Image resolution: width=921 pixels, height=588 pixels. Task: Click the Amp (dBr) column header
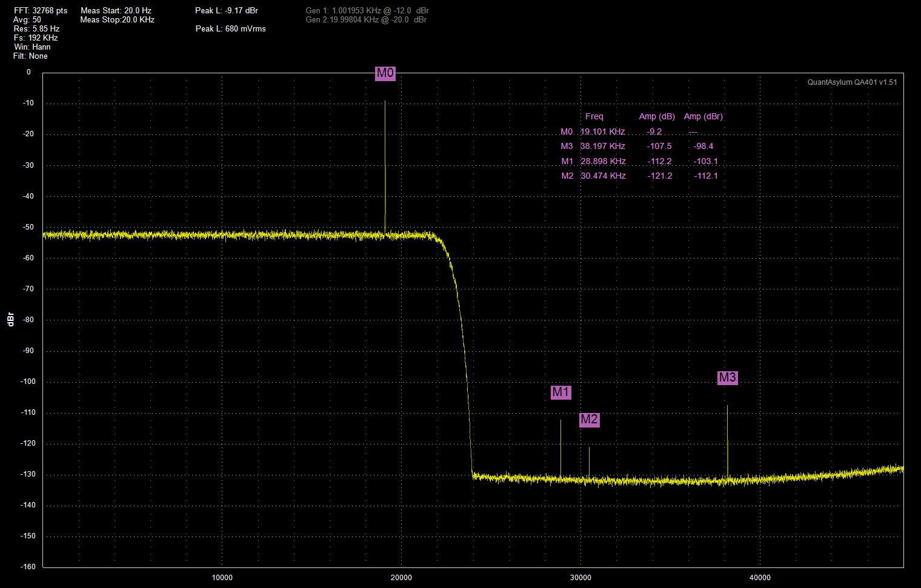[x=703, y=117]
